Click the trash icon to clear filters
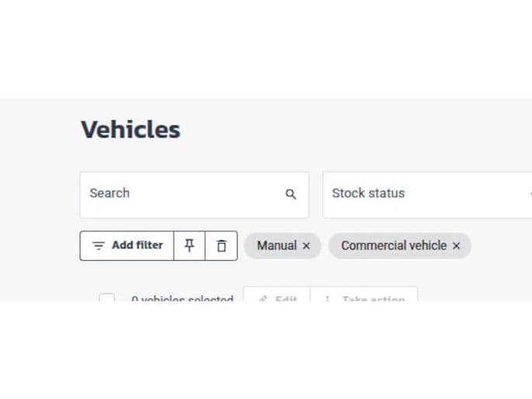 click(x=221, y=245)
